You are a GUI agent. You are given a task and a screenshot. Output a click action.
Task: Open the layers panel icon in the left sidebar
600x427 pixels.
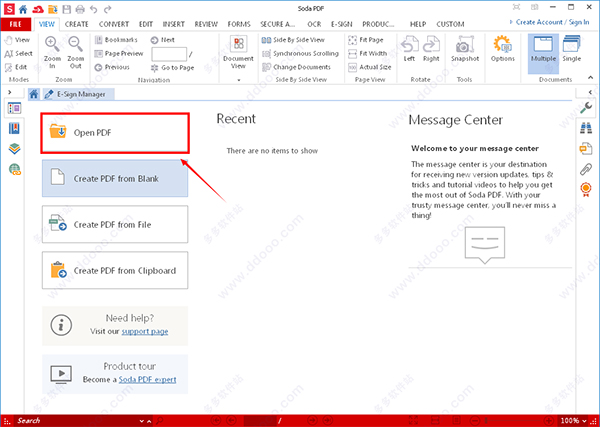15,149
